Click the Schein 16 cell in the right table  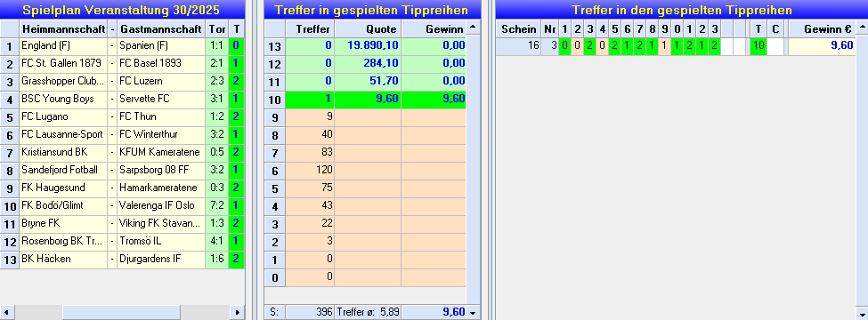click(x=518, y=46)
